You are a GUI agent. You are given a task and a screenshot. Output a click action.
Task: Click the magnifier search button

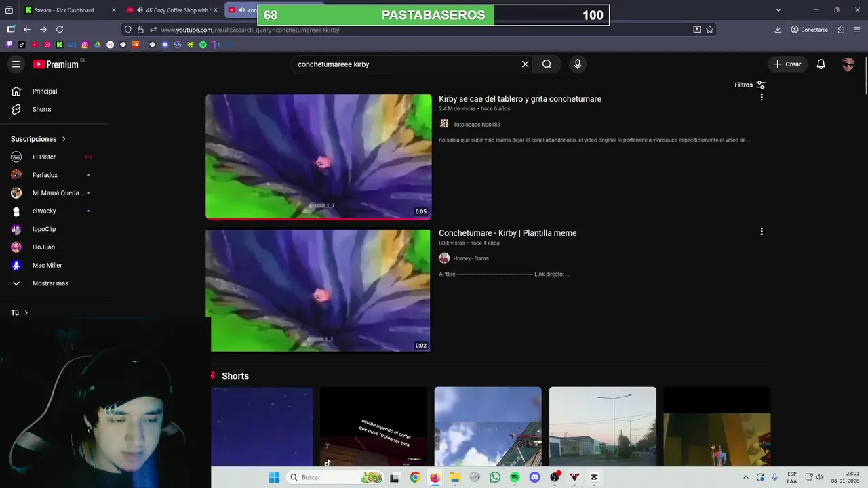coord(547,64)
